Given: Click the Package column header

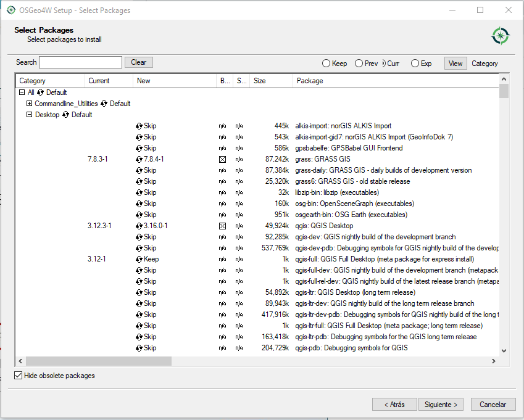Looking at the screenshot, I should [x=396, y=81].
